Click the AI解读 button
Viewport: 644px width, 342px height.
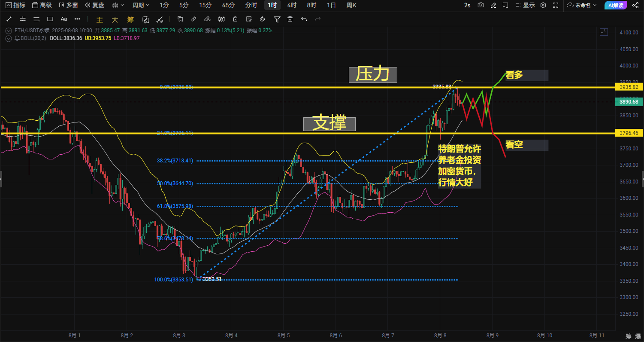tap(616, 5)
